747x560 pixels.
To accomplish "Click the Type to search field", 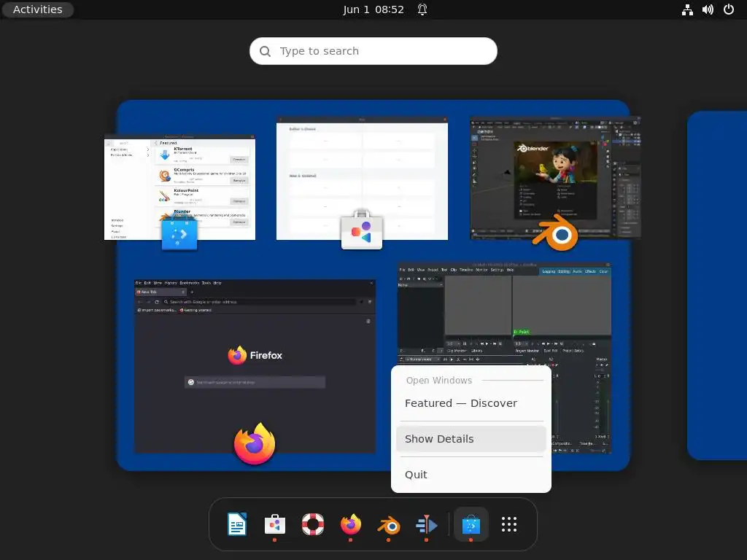I will [x=373, y=51].
